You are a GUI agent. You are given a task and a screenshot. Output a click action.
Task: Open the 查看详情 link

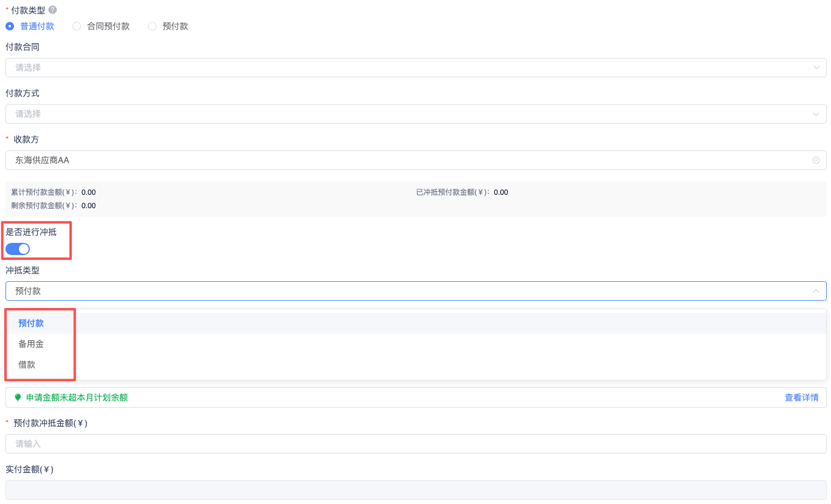point(801,397)
